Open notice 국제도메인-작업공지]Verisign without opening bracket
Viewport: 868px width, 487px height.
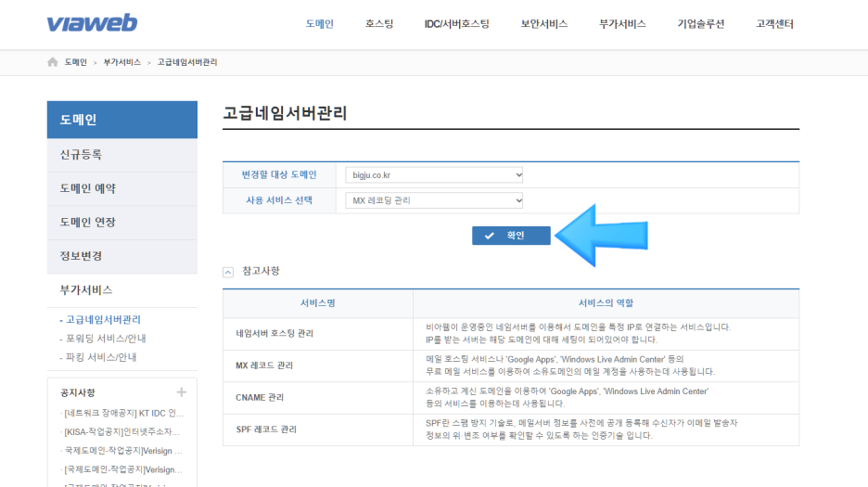pos(123,451)
